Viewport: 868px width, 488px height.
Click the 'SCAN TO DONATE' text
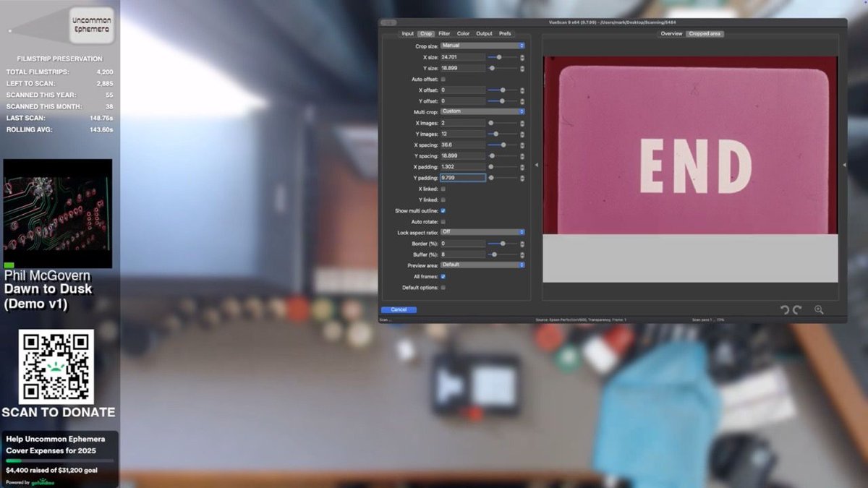(x=59, y=412)
